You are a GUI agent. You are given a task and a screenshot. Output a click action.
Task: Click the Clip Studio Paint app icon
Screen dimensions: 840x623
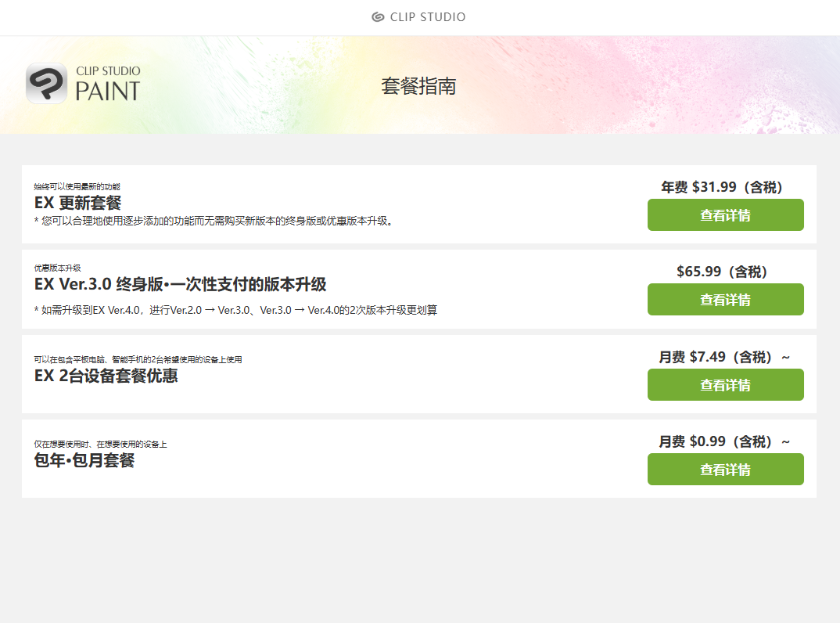46,84
